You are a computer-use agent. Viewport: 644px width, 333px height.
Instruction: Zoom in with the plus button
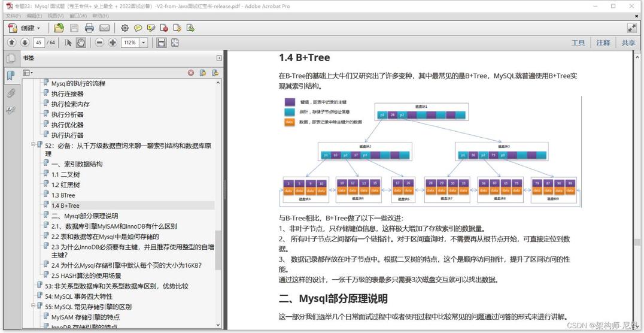[x=113, y=43]
